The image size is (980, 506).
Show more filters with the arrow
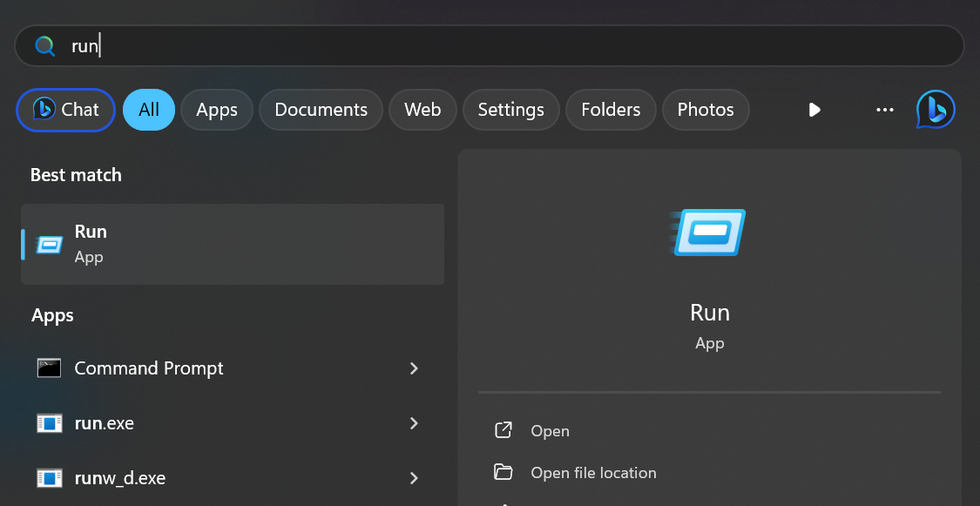tap(814, 110)
